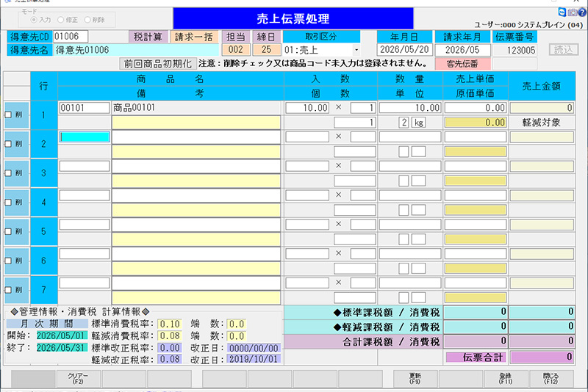This screenshot has height=392, width=588.
Task: Click the 改正日 value 2019/10/01
Action: pyautogui.click(x=254, y=359)
